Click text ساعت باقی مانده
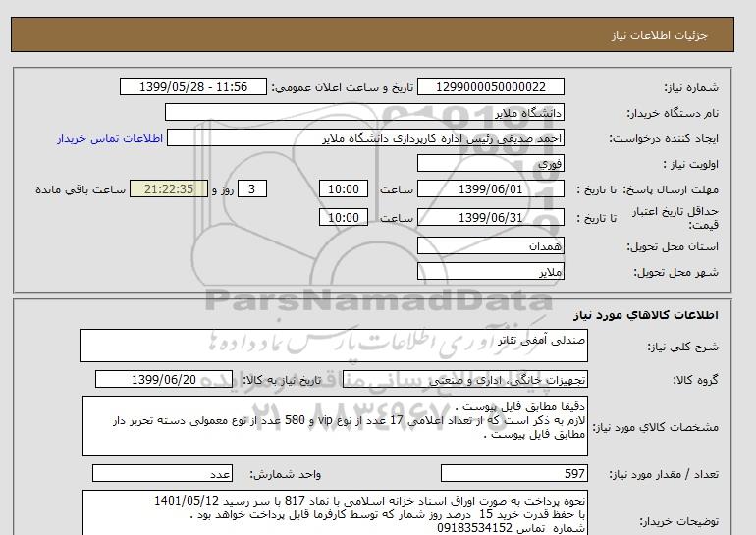756x535 pixels. (81, 189)
